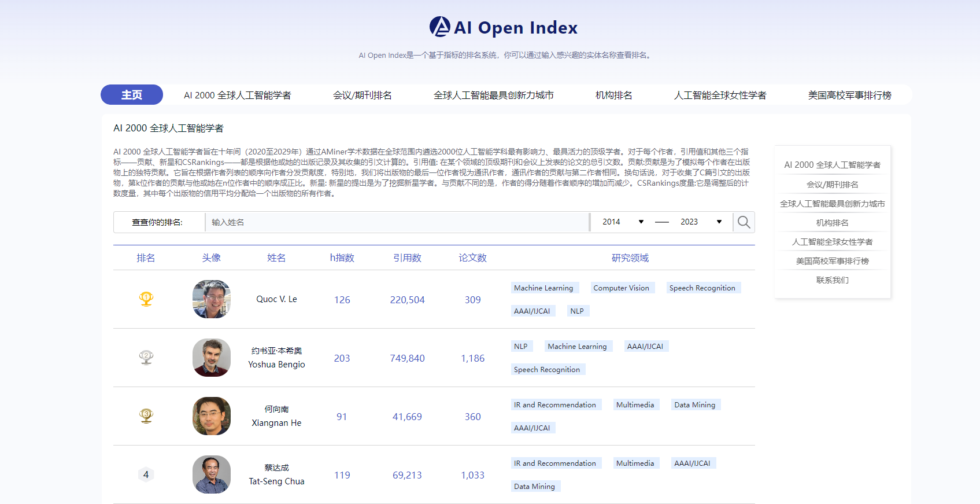980x504 pixels.
Task: Open Xiangnan He's avatar photo
Action: coord(212,416)
